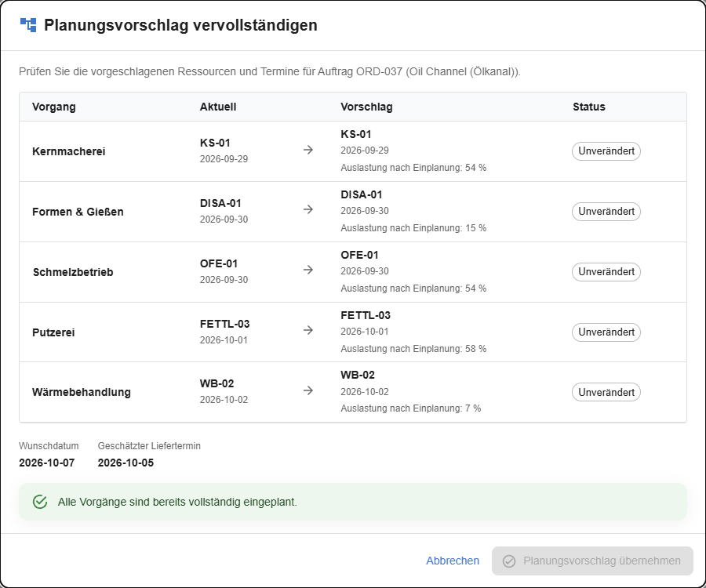The image size is (706, 588).
Task: Click the planning hierarchy icon beside the dialog title
Action: click(x=28, y=25)
